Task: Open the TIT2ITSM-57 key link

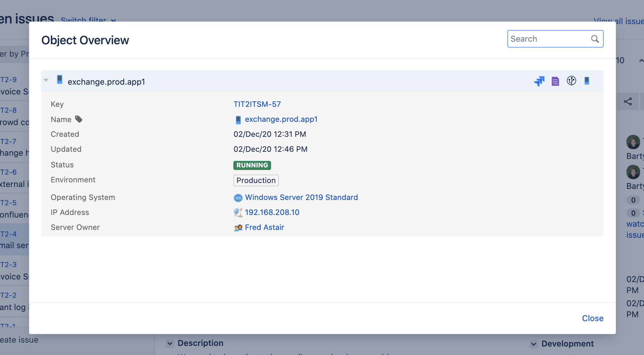Action: [257, 104]
